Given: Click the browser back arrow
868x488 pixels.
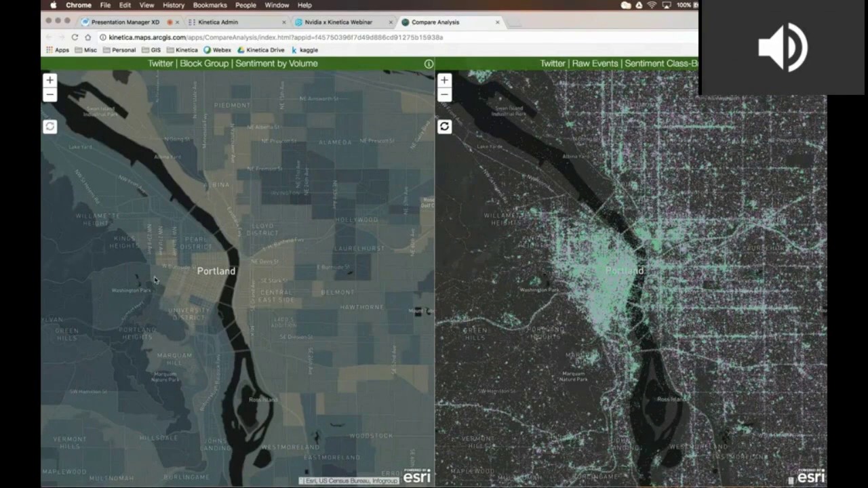Looking at the screenshot, I should pos(49,37).
